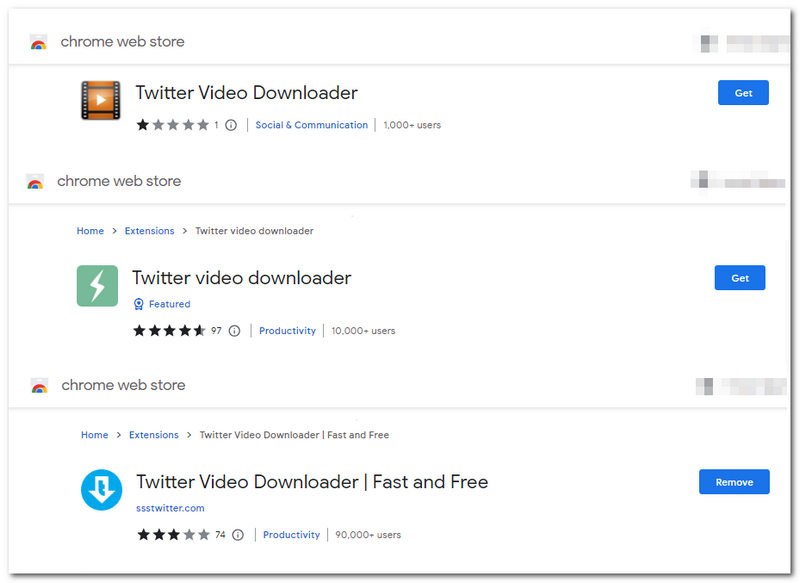
Task: Open rating info icon next to 97 ratings
Action: (234, 331)
